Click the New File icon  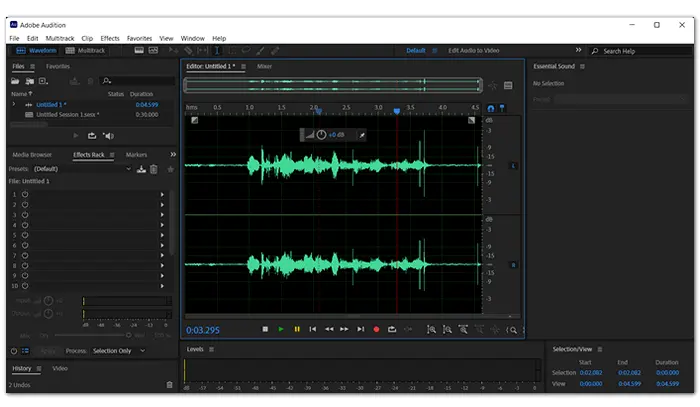43,81
